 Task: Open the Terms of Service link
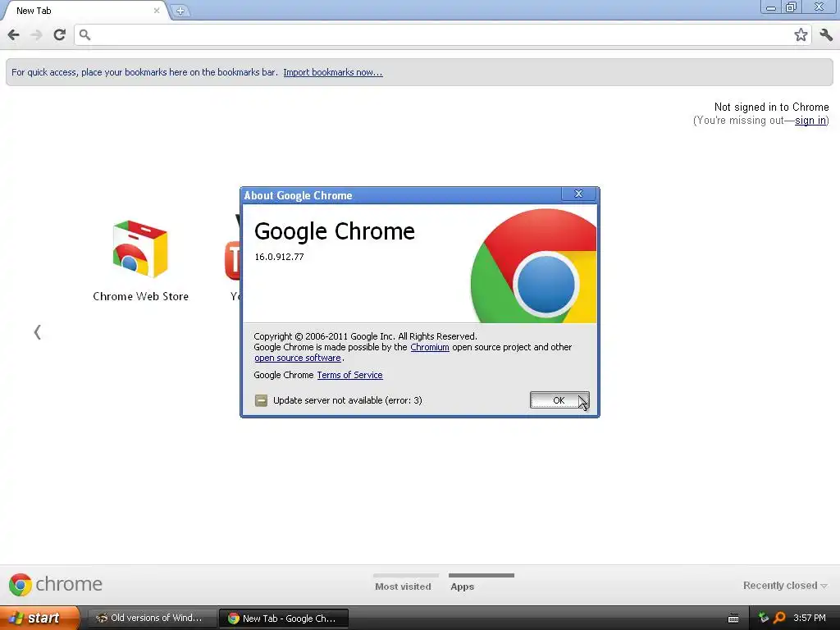(349, 375)
